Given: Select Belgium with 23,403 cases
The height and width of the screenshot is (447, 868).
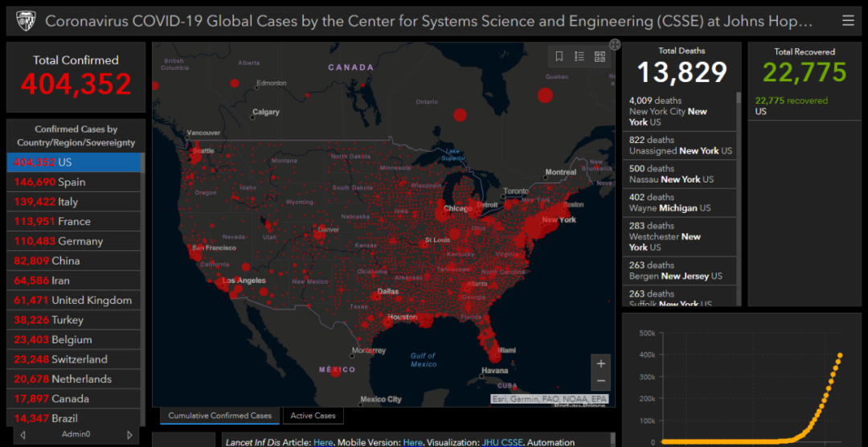Looking at the screenshot, I should pos(74,339).
